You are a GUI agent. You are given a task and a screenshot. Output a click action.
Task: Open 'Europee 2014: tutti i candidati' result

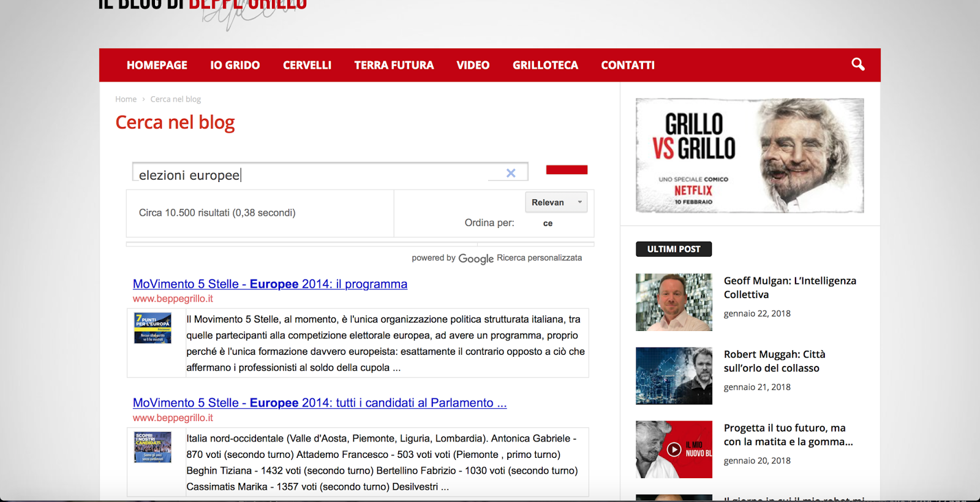[320, 403]
